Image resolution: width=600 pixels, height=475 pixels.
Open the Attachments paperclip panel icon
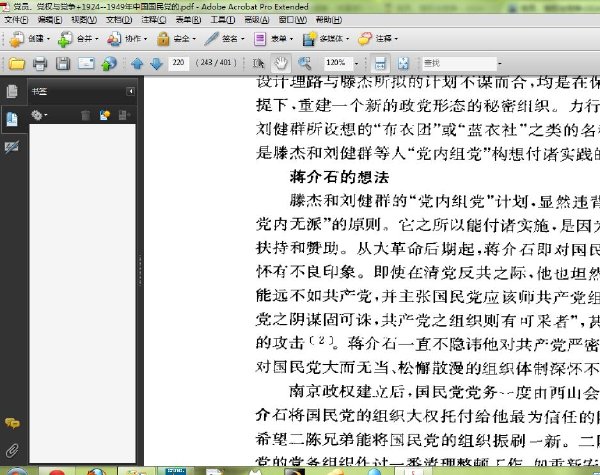tap(12, 451)
